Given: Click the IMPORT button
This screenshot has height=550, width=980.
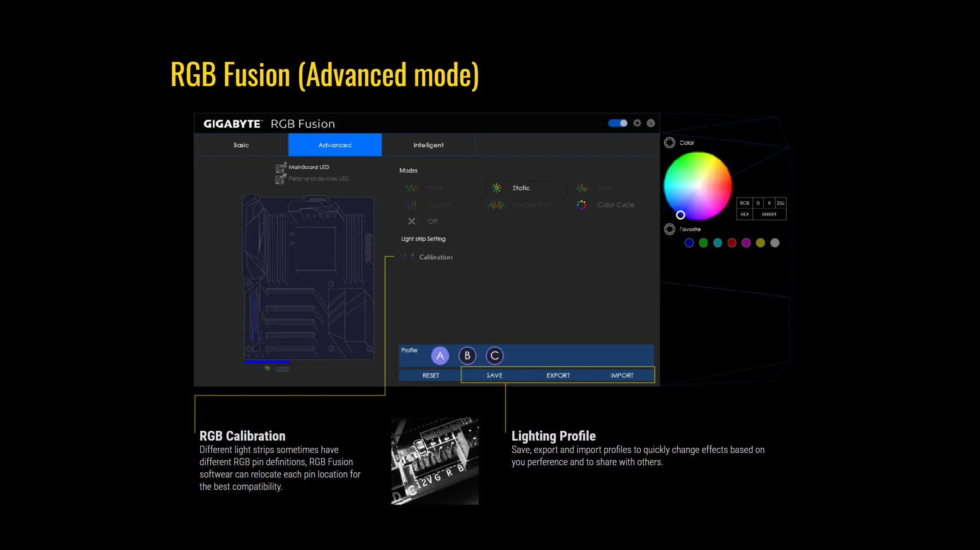Looking at the screenshot, I should tap(622, 375).
